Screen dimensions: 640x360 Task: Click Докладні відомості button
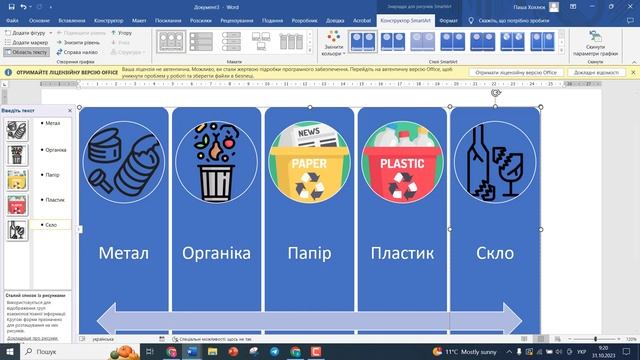click(596, 72)
